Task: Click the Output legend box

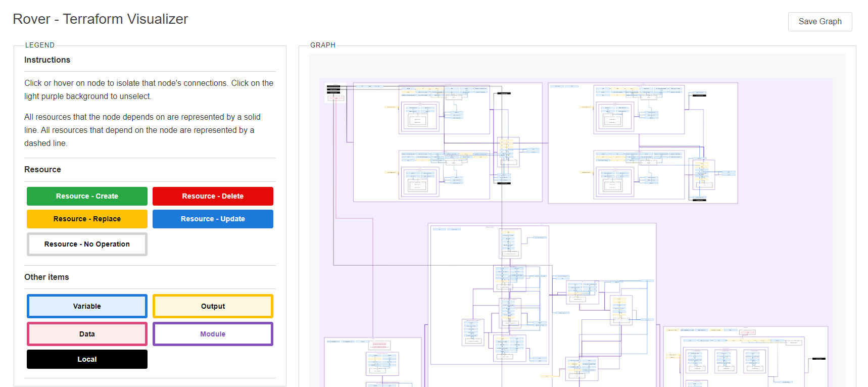Action: 213,306
